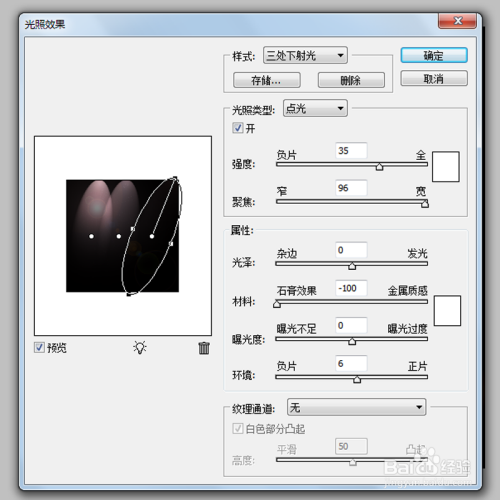Click the right side handle of the light ellipse
The width and height of the screenshot is (500, 500).
coord(171,244)
